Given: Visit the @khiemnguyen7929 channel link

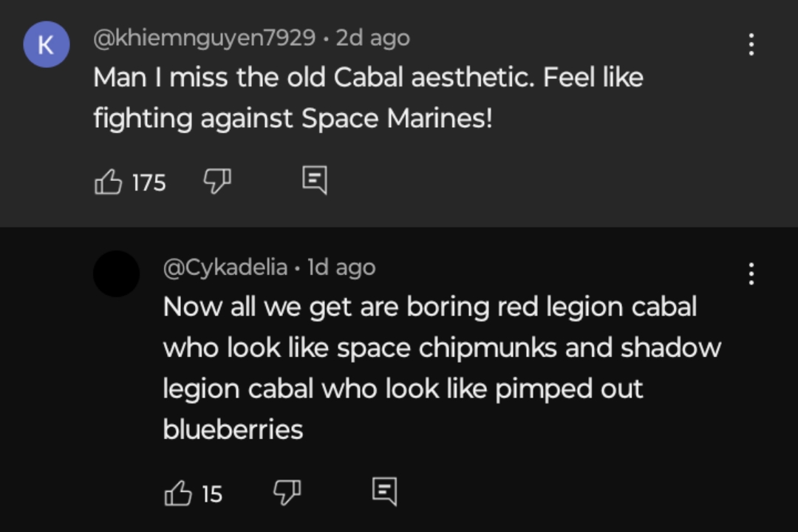Looking at the screenshot, I should [x=205, y=38].
